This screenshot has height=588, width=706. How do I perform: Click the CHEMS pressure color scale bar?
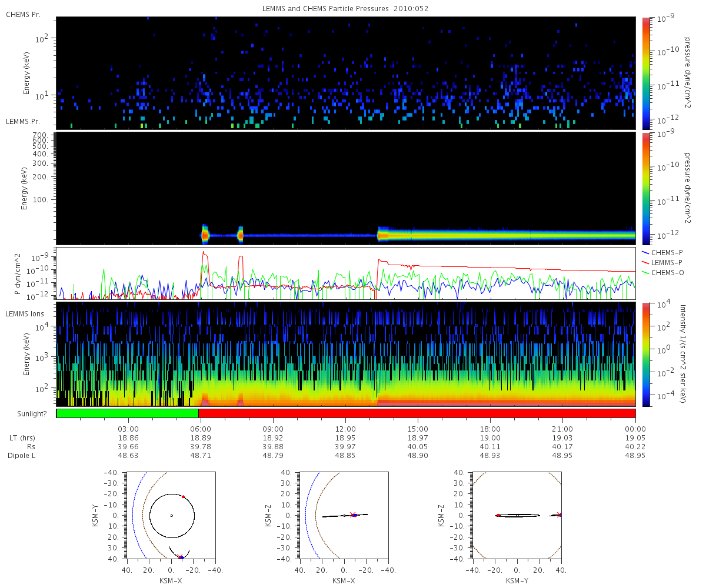pos(645,73)
